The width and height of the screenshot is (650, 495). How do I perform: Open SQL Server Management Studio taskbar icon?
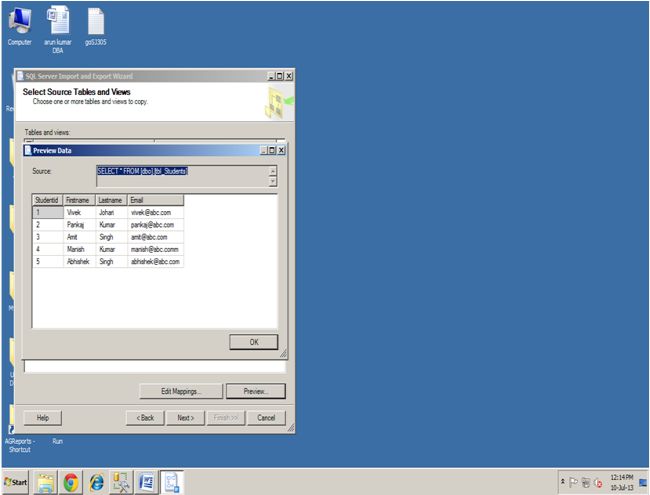[x=121, y=483]
